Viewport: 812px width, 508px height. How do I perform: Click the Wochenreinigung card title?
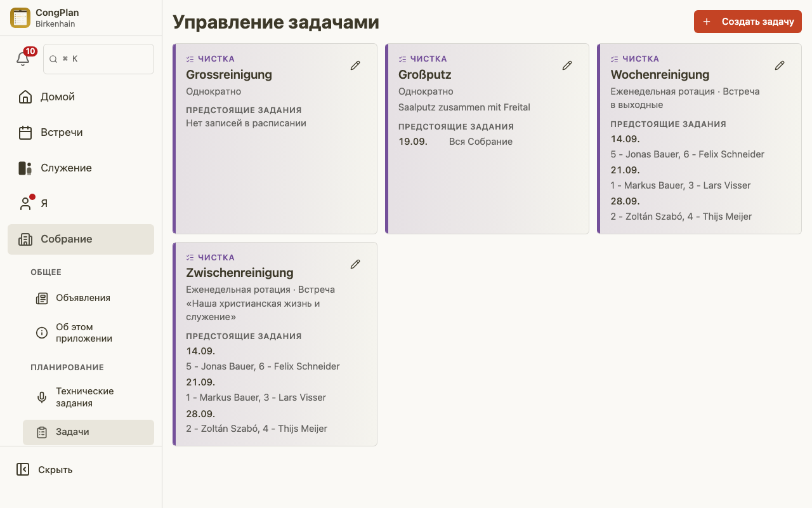point(660,75)
